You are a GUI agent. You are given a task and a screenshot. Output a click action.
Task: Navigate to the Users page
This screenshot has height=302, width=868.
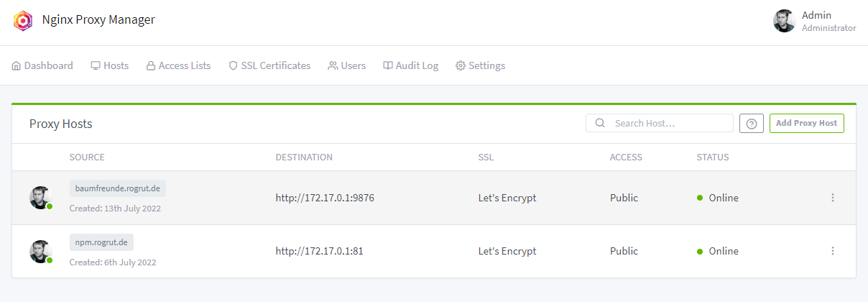tap(346, 65)
